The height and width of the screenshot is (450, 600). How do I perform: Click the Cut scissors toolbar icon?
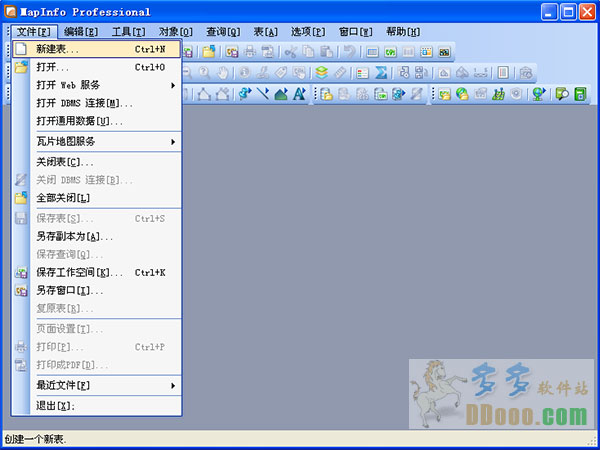291,52
